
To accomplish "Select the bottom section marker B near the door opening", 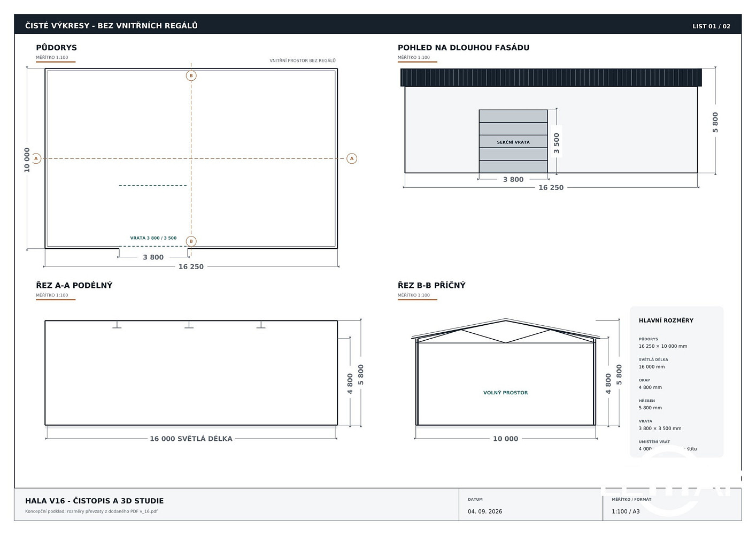I will point(191,241).
